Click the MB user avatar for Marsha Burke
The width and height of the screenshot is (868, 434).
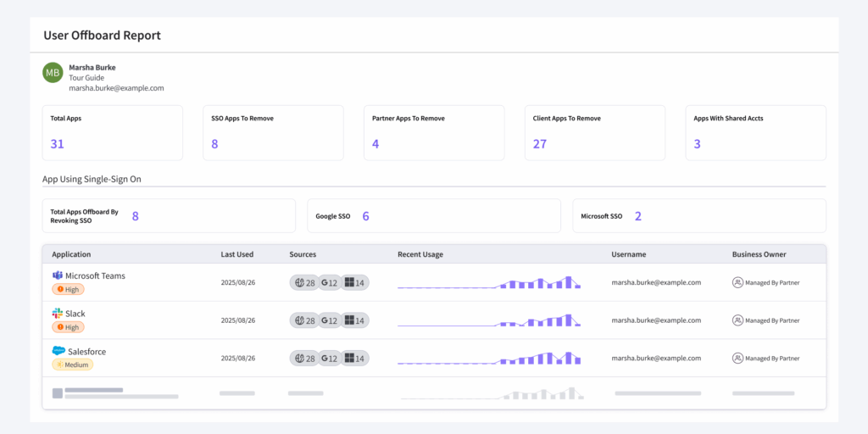(x=53, y=73)
